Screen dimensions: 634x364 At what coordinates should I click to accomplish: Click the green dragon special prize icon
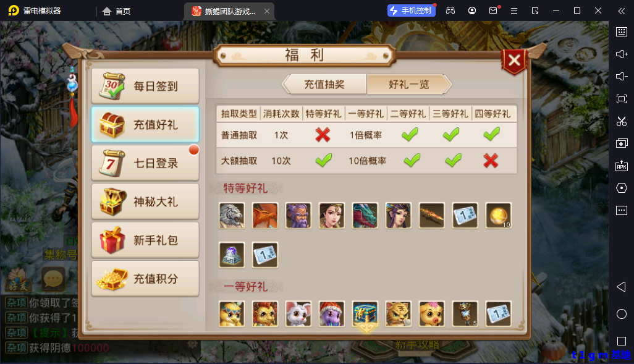pos(365,216)
